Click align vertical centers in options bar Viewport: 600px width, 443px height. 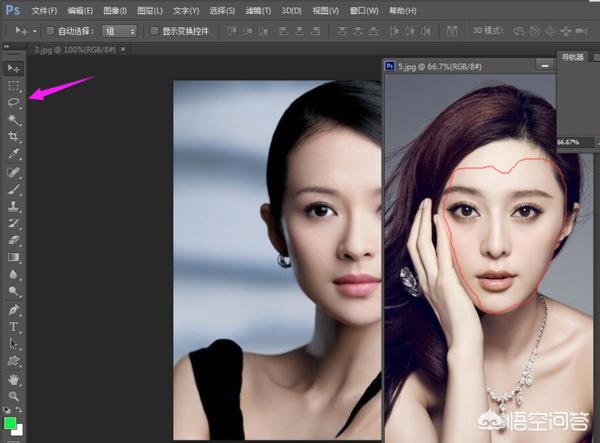coord(247,31)
